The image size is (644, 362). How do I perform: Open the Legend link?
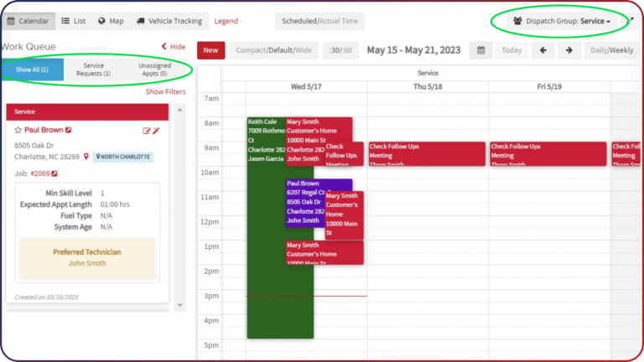[x=226, y=21]
